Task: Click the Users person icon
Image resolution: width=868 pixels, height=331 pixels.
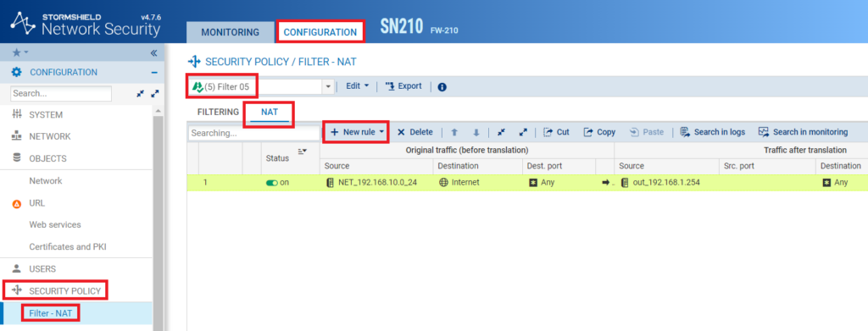Action: click(17, 269)
